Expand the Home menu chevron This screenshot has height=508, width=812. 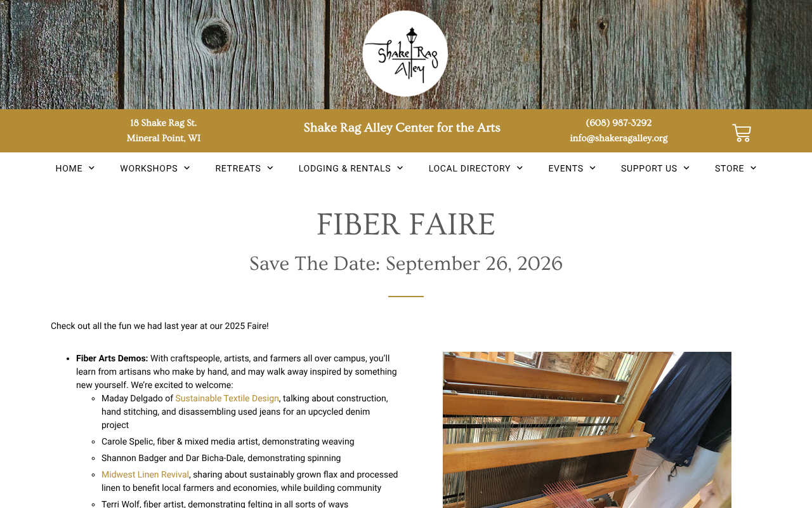tap(92, 168)
